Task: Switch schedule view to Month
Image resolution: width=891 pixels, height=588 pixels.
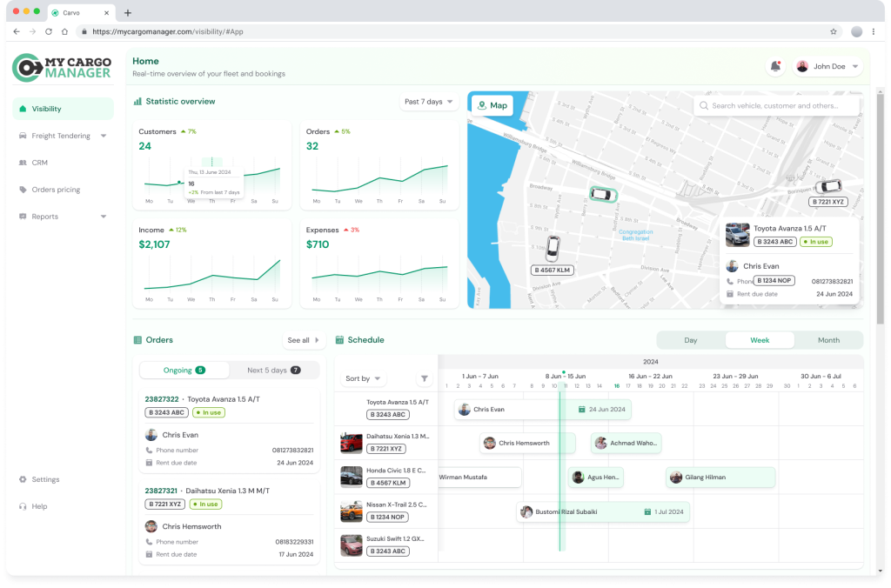Action: click(x=828, y=340)
